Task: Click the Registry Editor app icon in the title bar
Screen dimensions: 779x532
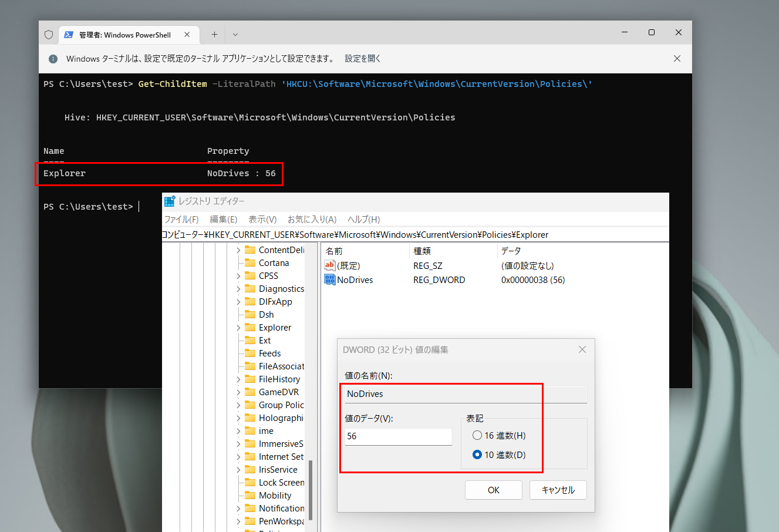Action: 170,201
